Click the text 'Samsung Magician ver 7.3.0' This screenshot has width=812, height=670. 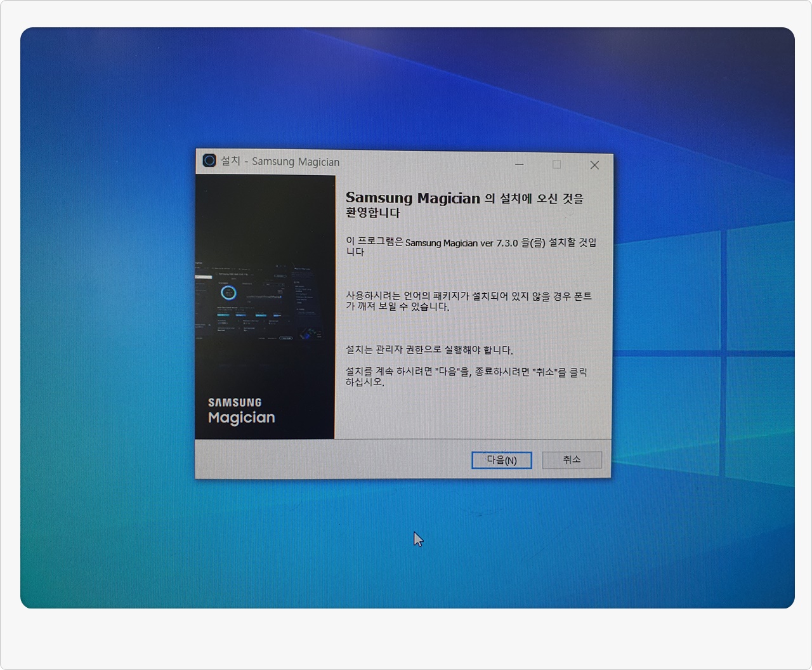[x=461, y=243]
